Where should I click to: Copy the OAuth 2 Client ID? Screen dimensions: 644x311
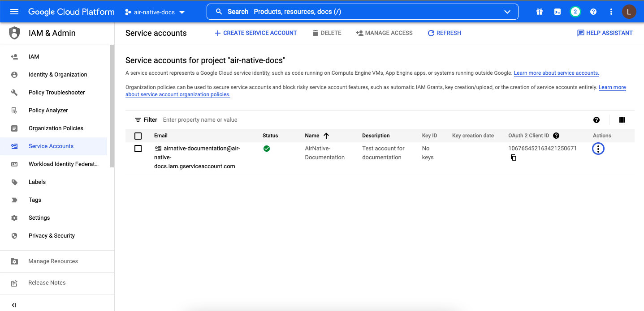click(x=514, y=158)
